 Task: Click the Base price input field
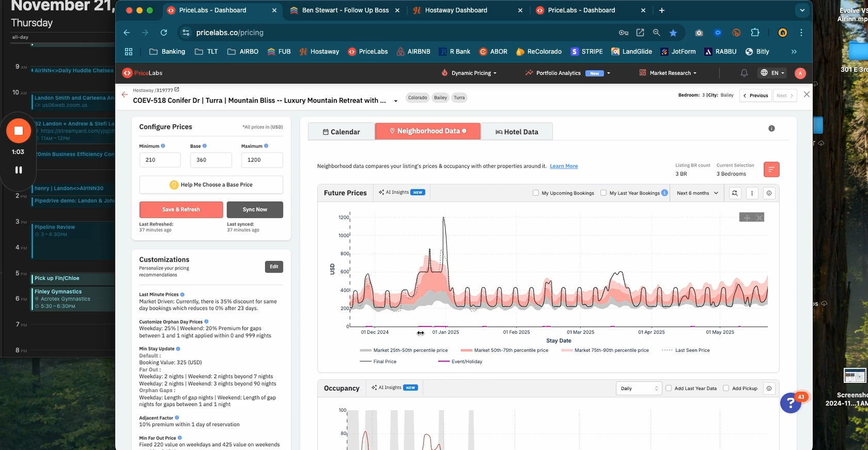click(211, 160)
